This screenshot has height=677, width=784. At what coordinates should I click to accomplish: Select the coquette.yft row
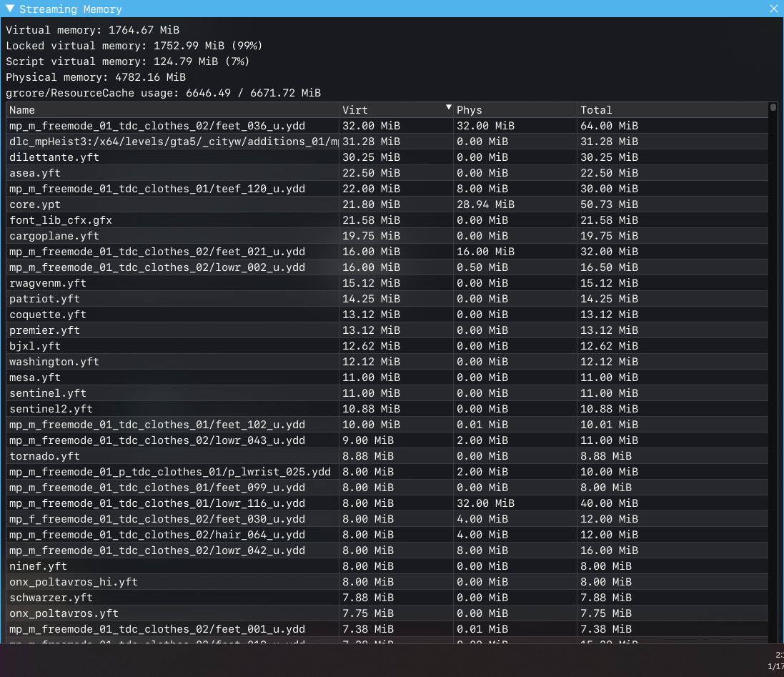click(387, 315)
